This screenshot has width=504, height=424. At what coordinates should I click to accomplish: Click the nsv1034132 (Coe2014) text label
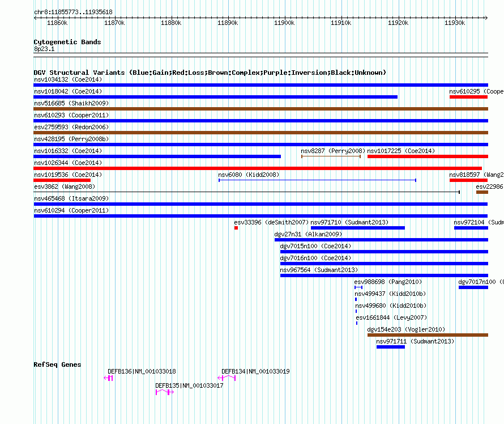68,79
